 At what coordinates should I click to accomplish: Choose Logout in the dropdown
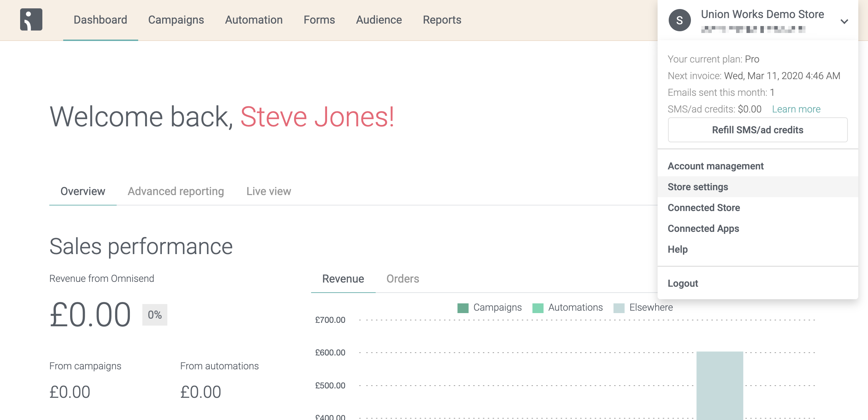[x=683, y=283]
